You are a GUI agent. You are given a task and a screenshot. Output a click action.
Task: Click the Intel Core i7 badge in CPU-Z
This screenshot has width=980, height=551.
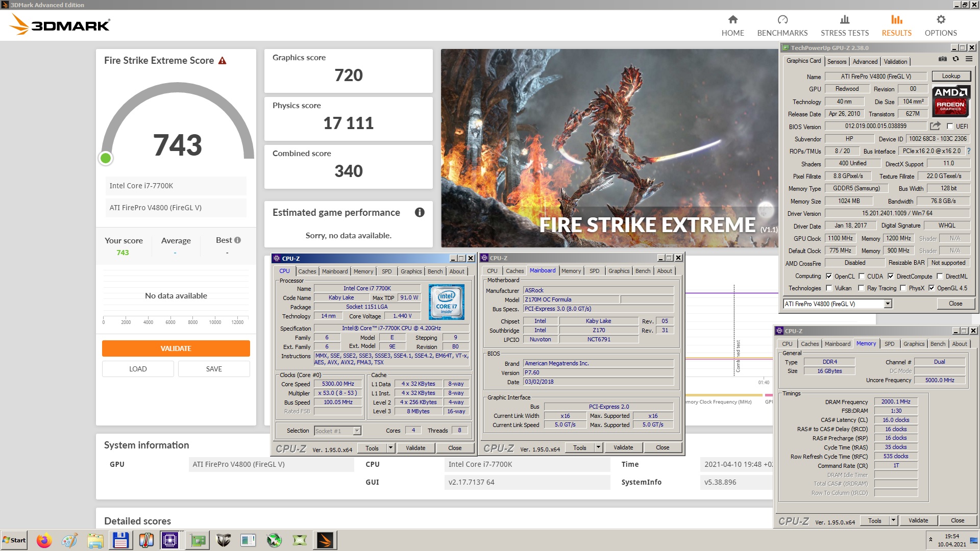point(447,302)
